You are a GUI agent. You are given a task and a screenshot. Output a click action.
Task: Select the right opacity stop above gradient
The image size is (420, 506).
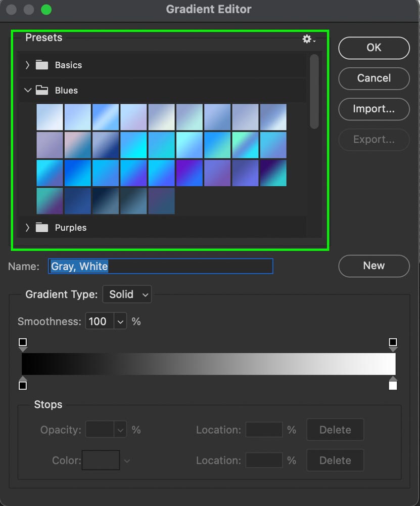click(393, 344)
